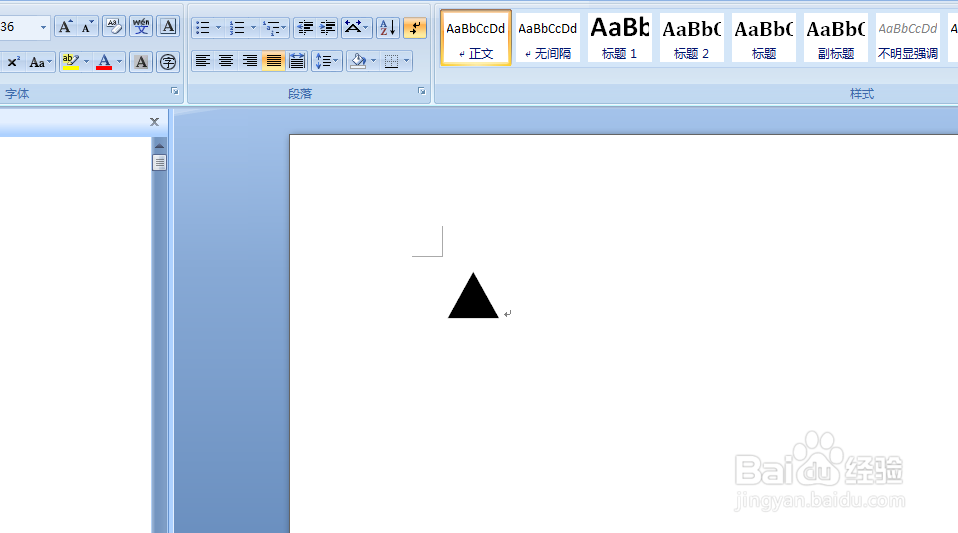Screen dimensions: 958x533
Task: Click Increase Indent icon
Action: [x=327, y=28]
